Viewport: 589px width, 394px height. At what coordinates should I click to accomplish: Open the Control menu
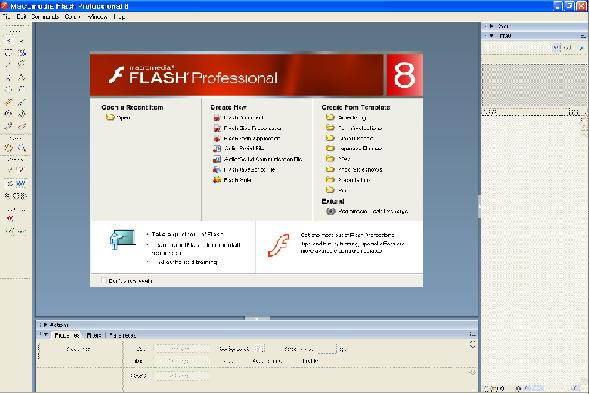click(72, 17)
